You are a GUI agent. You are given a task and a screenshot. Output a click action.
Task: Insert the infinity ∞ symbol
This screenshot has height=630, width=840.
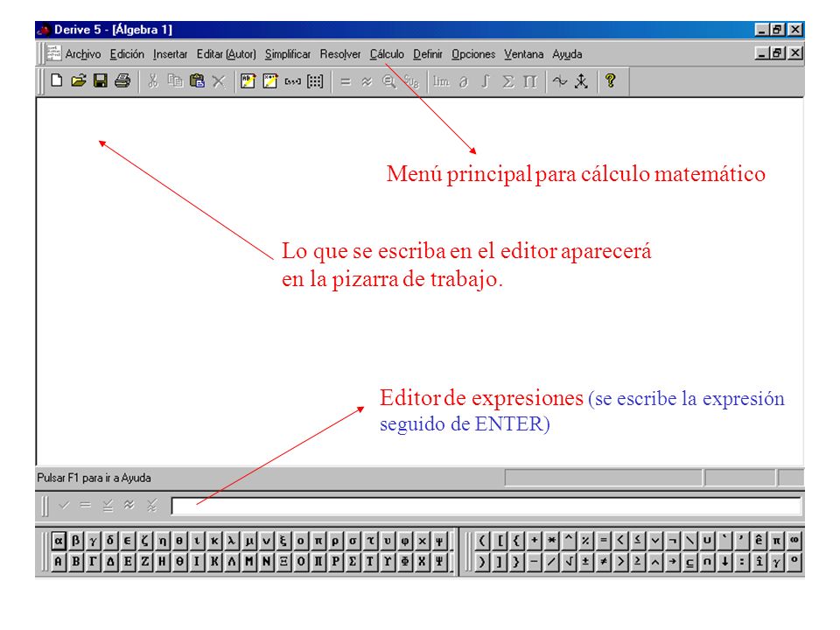794,541
